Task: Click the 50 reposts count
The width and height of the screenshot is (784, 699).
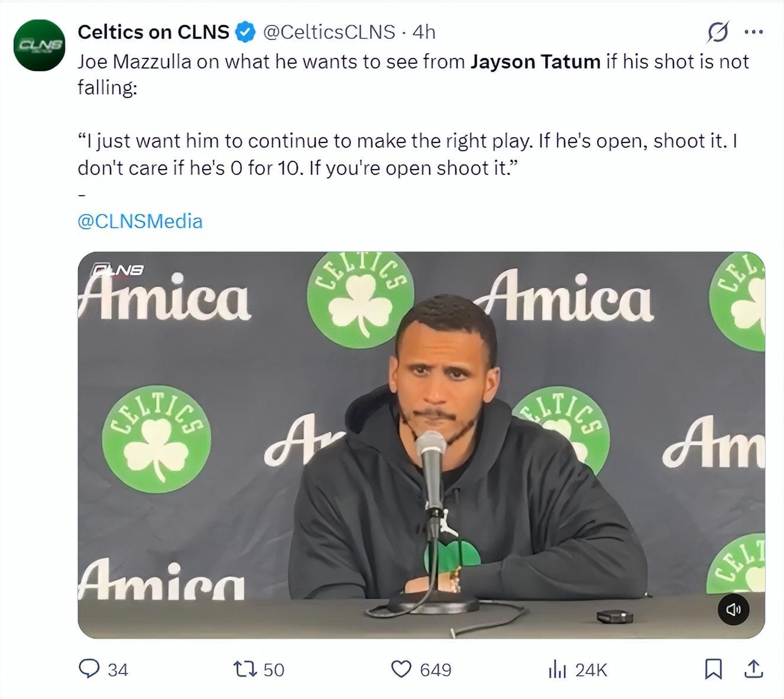Action: [274, 670]
